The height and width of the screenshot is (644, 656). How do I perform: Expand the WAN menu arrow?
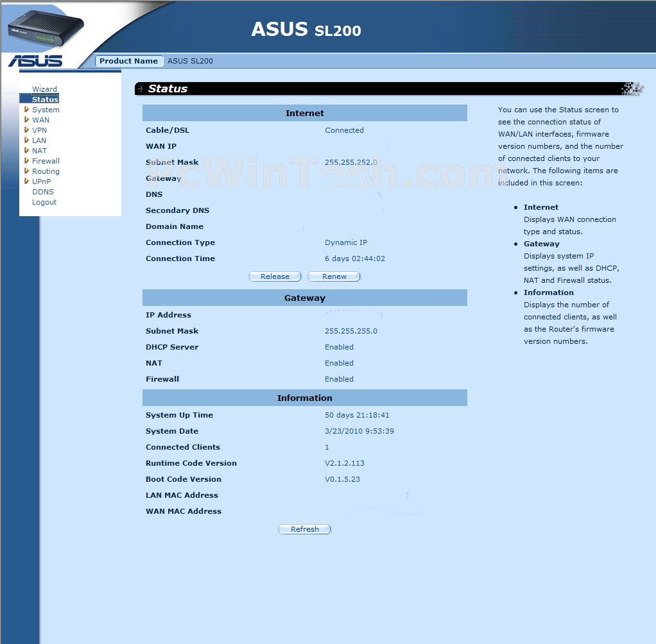(26, 119)
